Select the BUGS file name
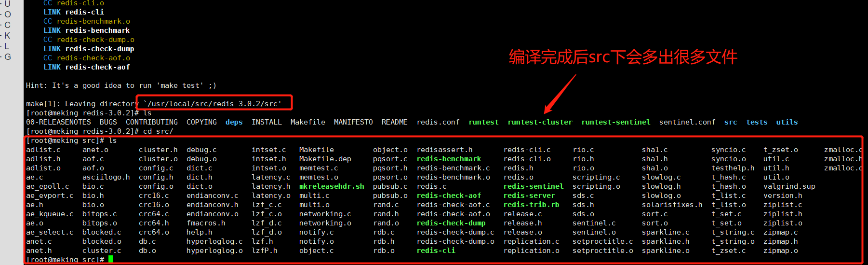 (108, 122)
